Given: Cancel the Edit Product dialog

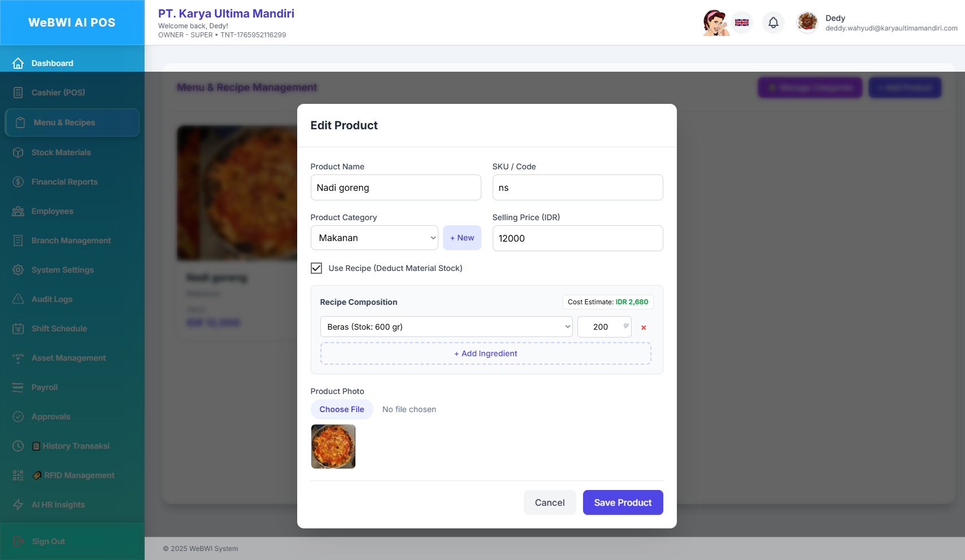Looking at the screenshot, I should [549, 502].
